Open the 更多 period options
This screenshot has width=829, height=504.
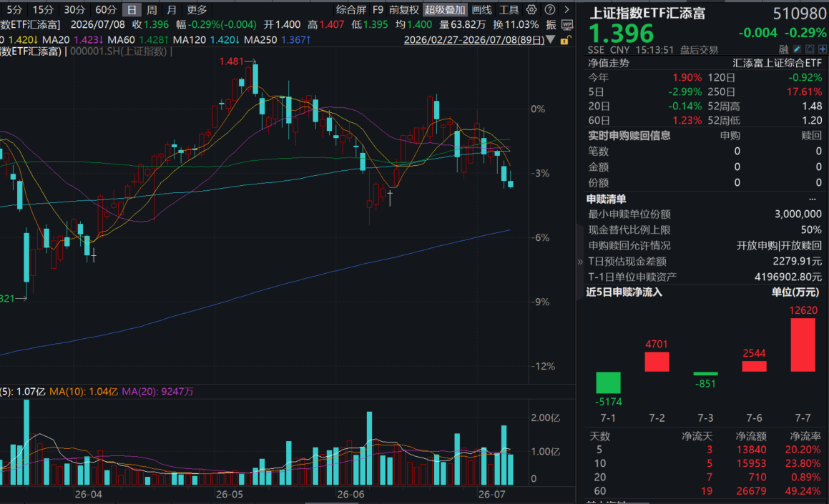pyautogui.click(x=197, y=9)
